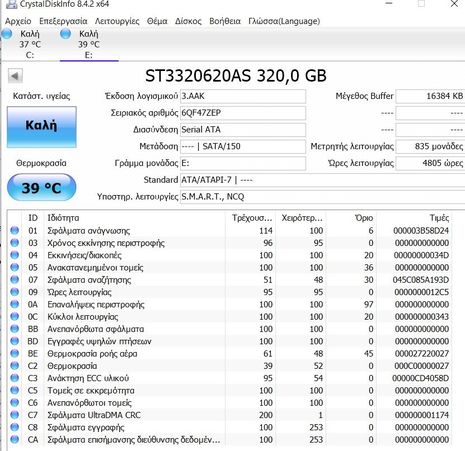Select the Σφάλματα ανάγνωσης attribute name
The height and width of the screenshot is (451, 465).
88,231
